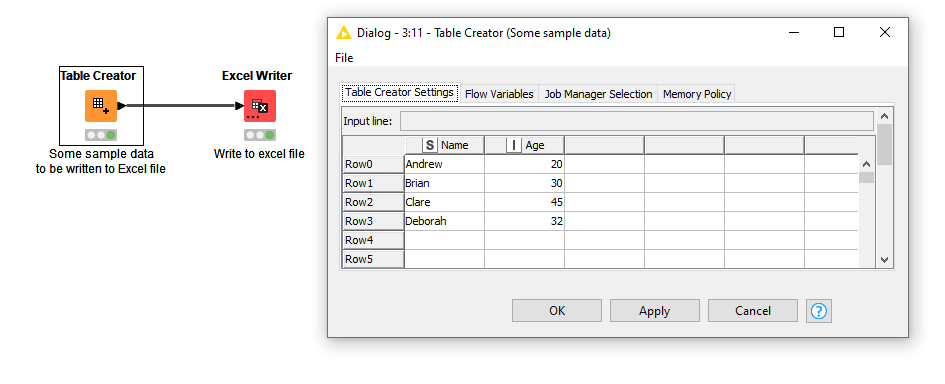Switch to the Table Creator Settings tab

[399, 93]
